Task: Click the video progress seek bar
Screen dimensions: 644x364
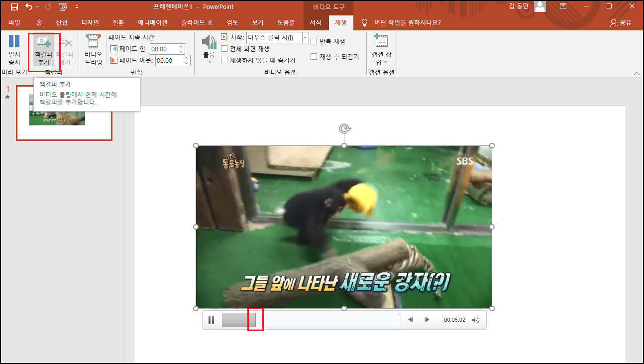Action: [x=311, y=320]
